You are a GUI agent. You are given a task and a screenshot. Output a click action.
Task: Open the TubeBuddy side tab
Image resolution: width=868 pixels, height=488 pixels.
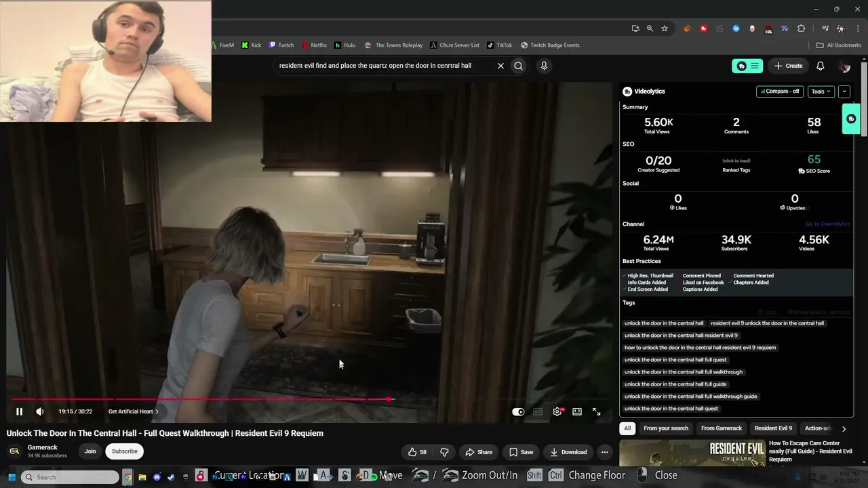[x=851, y=119]
